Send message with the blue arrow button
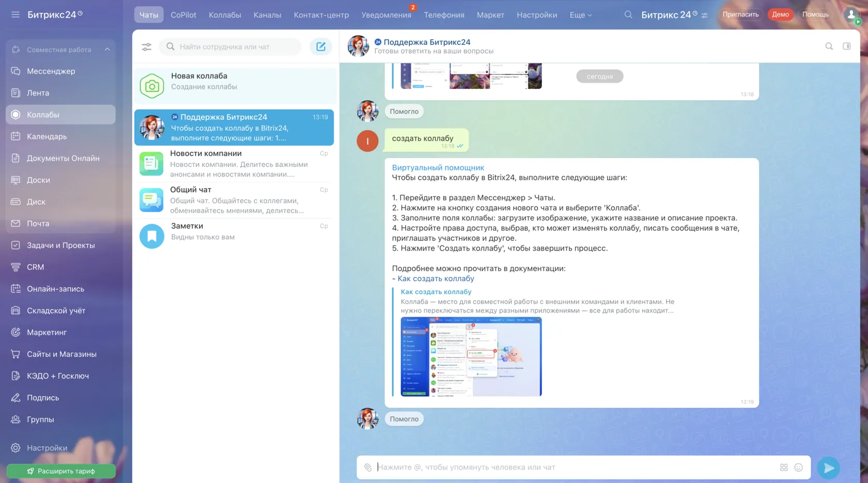868x483 pixels. (x=829, y=468)
